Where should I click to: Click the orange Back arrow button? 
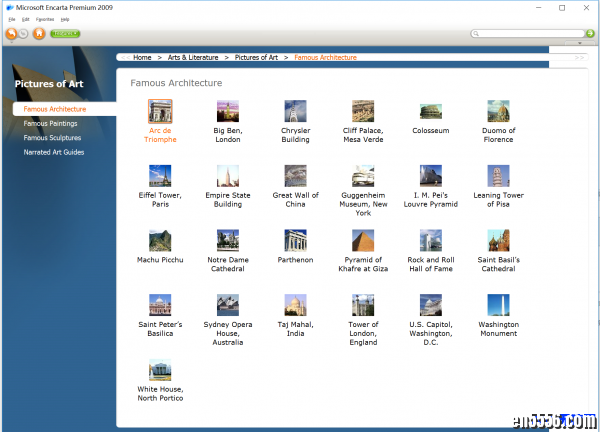(11, 33)
